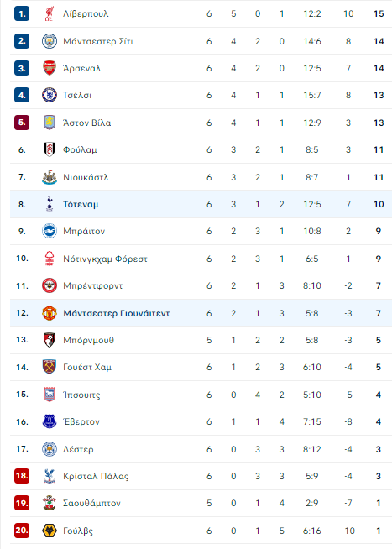The width and height of the screenshot is (392, 549).
Task: Click the red position 20 badge
Action: [x=22, y=531]
